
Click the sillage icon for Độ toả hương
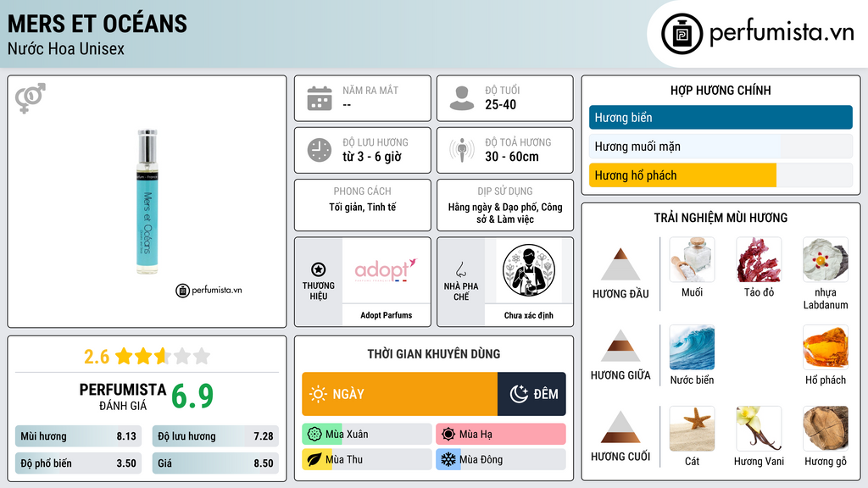462,150
